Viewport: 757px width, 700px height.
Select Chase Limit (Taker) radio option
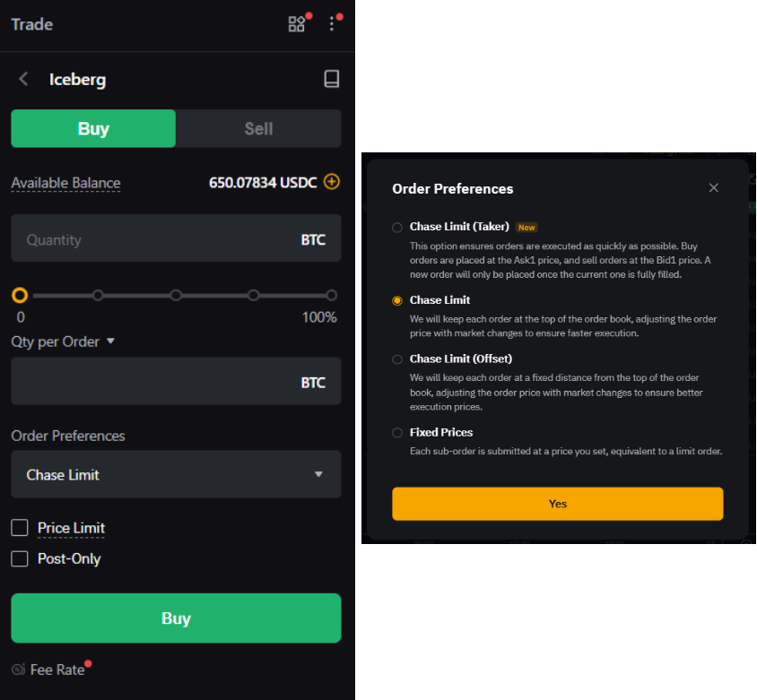397,228
